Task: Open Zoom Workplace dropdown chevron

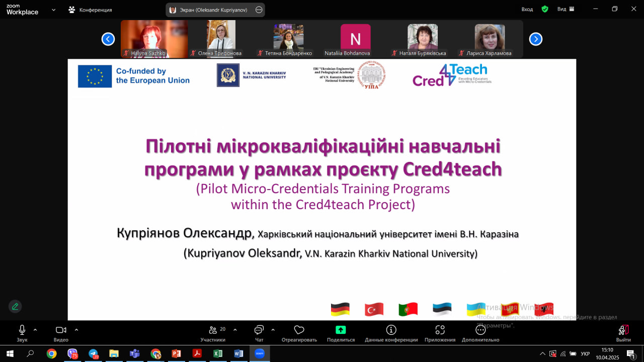Action: click(x=54, y=10)
